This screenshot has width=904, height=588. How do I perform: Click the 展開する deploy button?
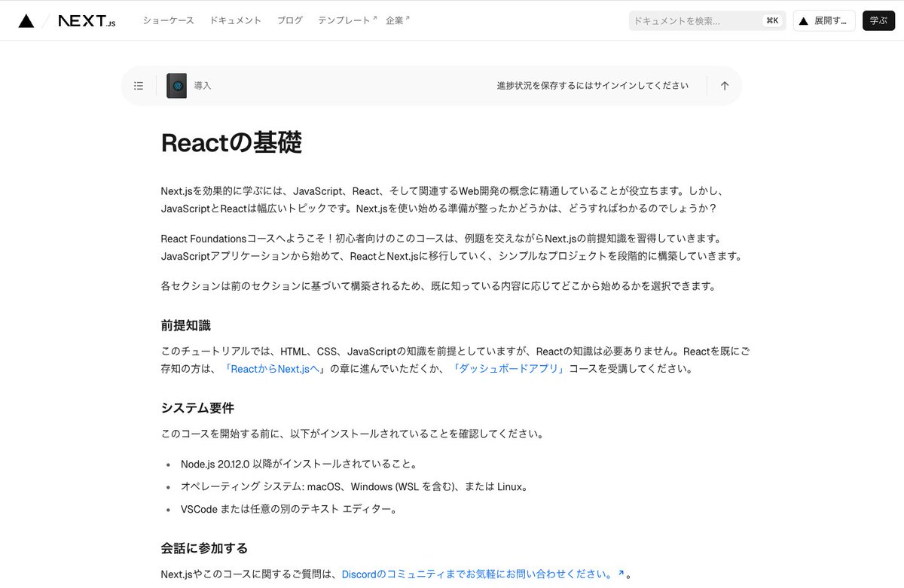click(824, 21)
